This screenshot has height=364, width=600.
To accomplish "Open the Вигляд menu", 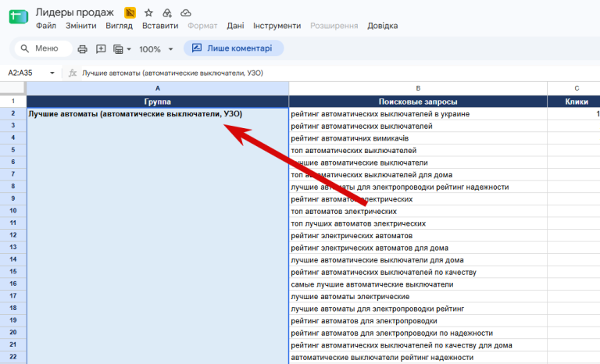I will click(x=119, y=26).
